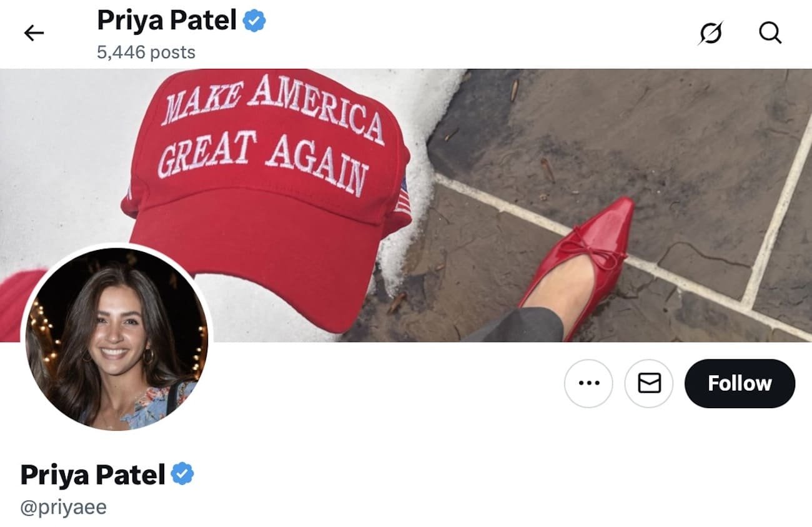Go back using the left arrow

click(x=34, y=33)
